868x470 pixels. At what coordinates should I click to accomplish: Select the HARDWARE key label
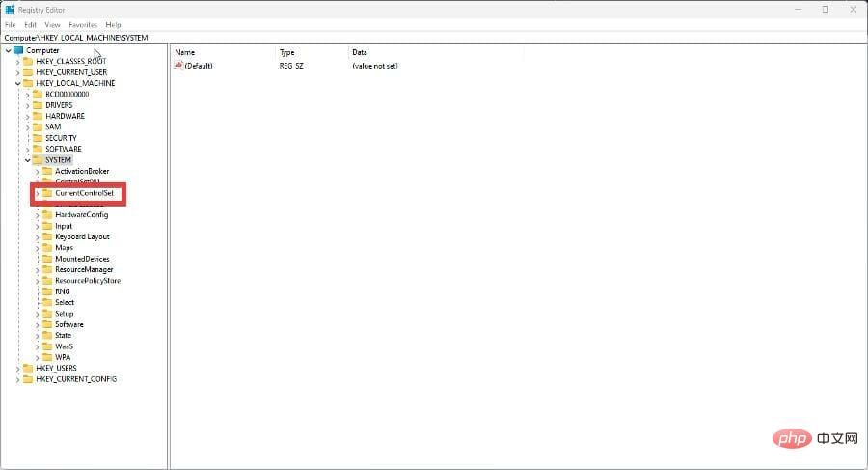(x=65, y=116)
